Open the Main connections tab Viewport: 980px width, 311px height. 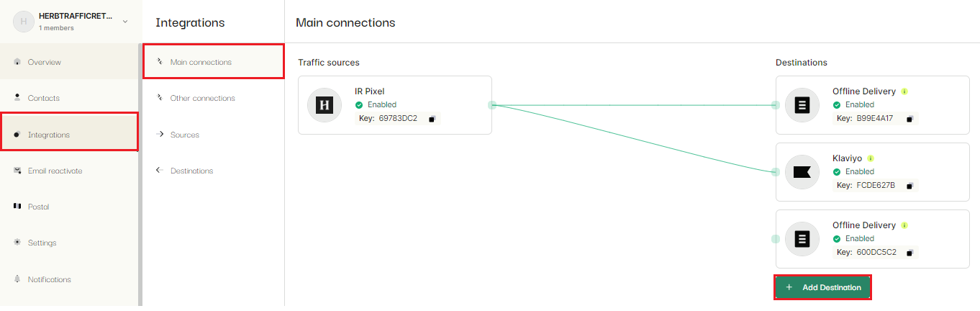tap(201, 63)
